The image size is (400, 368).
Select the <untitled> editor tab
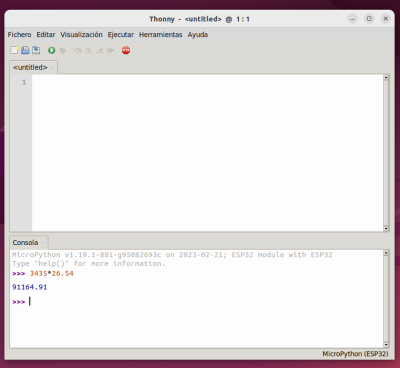click(30, 67)
